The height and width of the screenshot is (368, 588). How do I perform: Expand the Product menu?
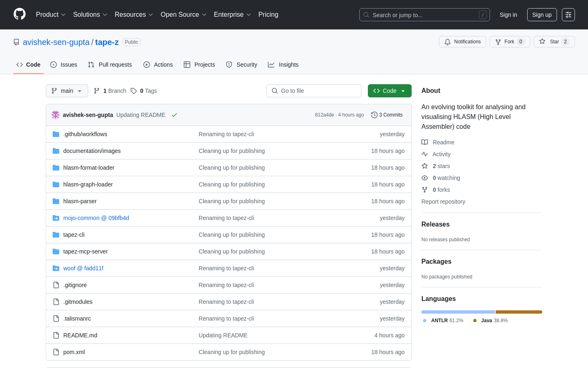point(51,15)
